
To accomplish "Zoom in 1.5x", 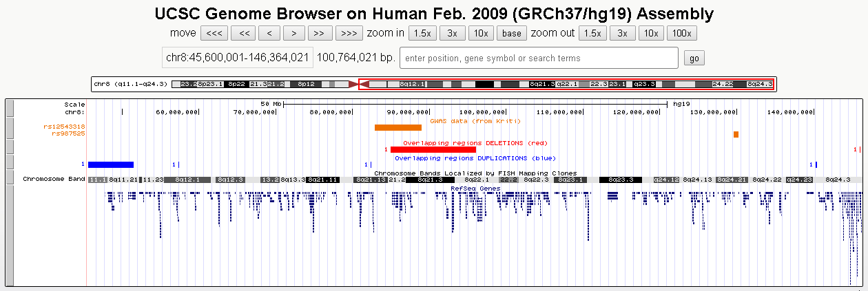I will coord(422,33).
